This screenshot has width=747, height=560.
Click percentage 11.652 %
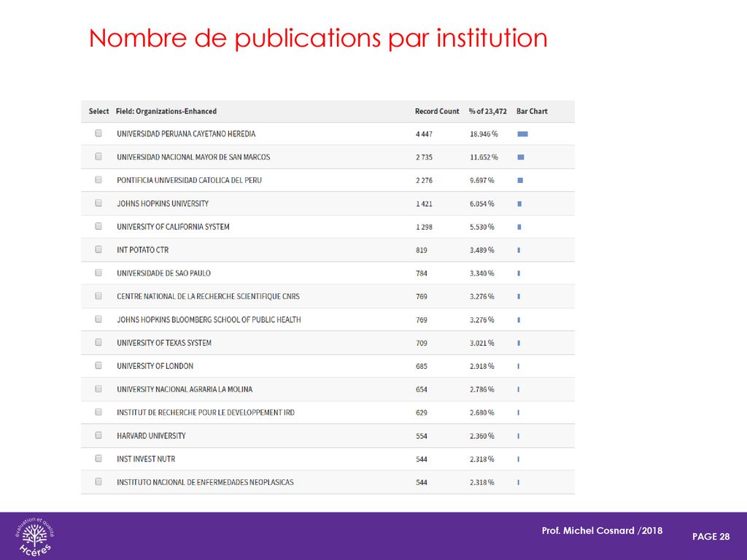point(484,157)
